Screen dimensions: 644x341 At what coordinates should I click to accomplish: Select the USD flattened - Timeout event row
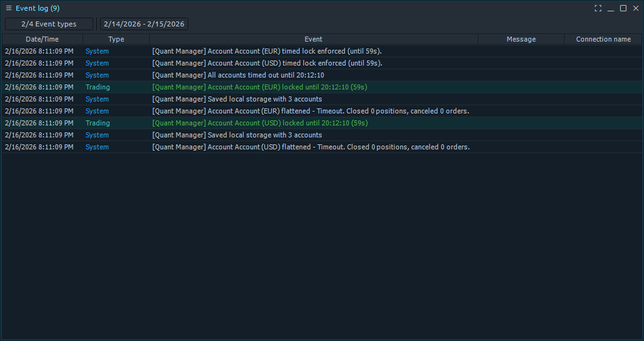click(x=311, y=147)
